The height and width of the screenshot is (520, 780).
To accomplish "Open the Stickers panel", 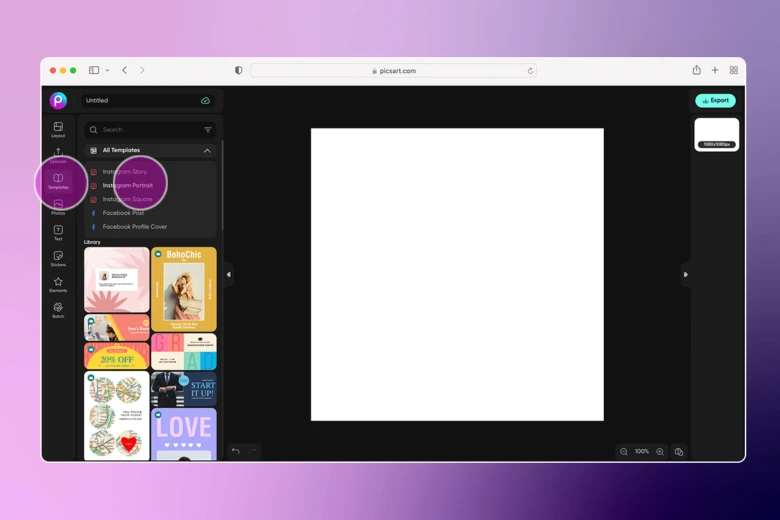I will (x=58, y=258).
